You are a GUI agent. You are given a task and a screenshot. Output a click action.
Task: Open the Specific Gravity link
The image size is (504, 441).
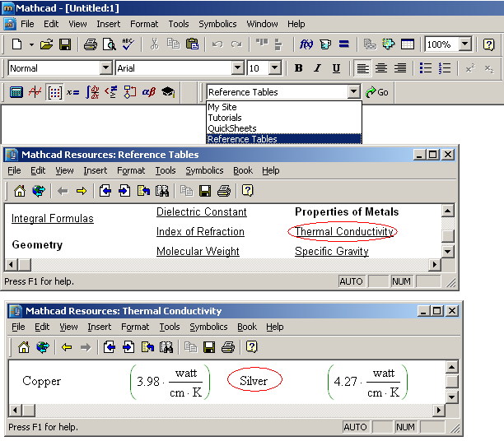coord(332,251)
